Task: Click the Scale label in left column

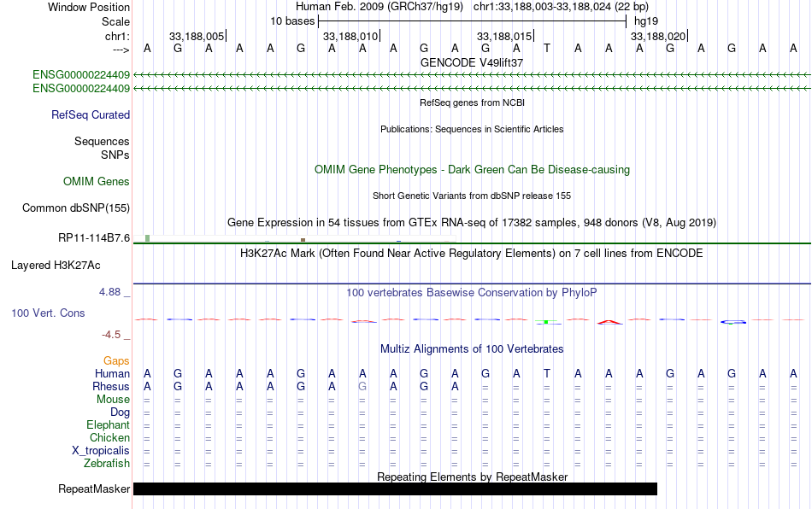Action: click(115, 21)
